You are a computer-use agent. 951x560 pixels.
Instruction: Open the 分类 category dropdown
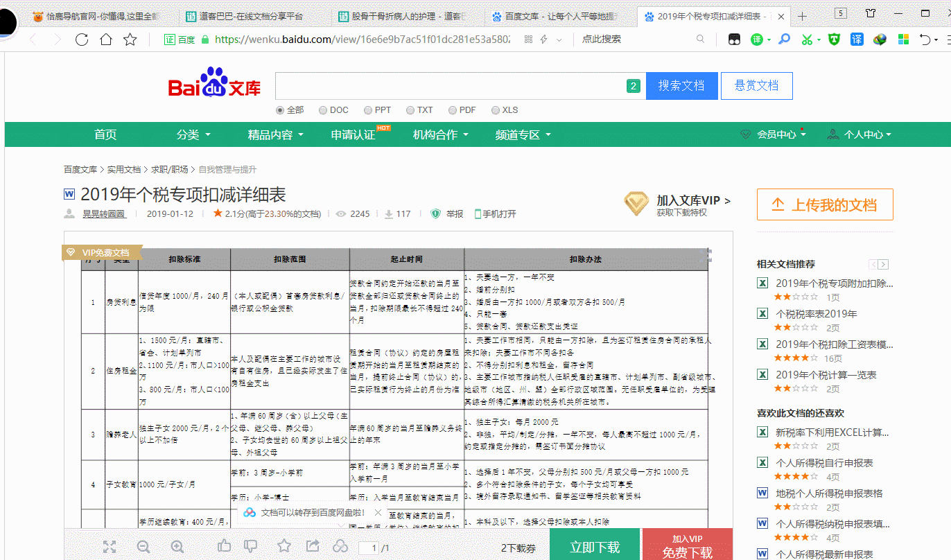point(189,134)
